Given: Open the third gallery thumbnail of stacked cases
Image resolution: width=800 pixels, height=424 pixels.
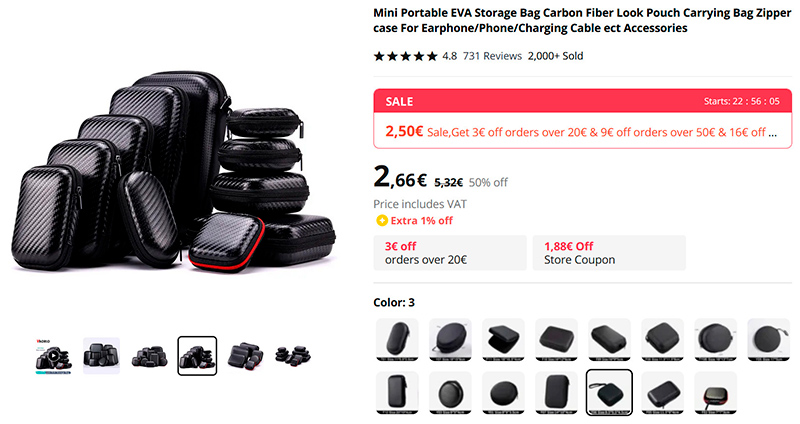Looking at the screenshot, I should 149,356.
